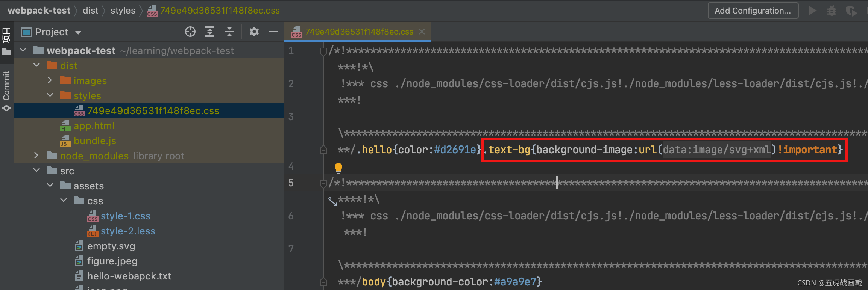Click the Collapse All icon in Project panel

click(229, 32)
